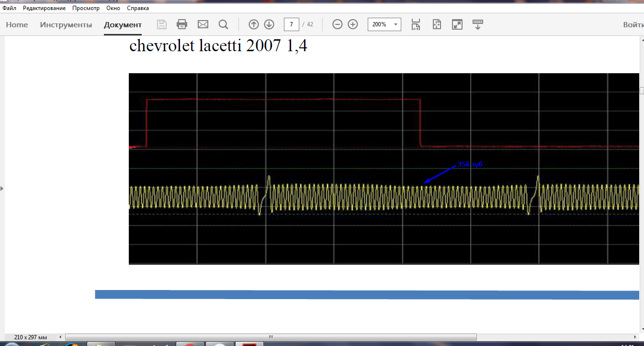Viewport: 644px width, 346px height.
Task: Click the vertical scrollbar down arrow
Action: click(642, 330)
